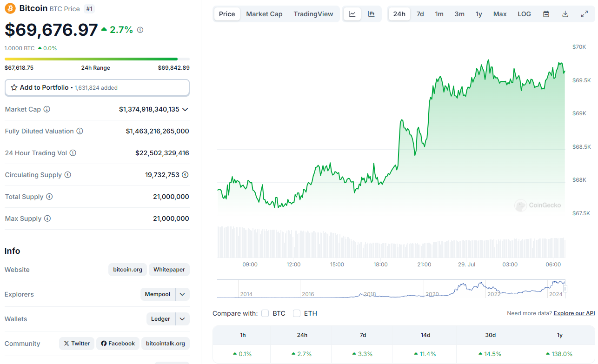
Task: Open the calendar date range picker
Action: (x=546, y=14)
